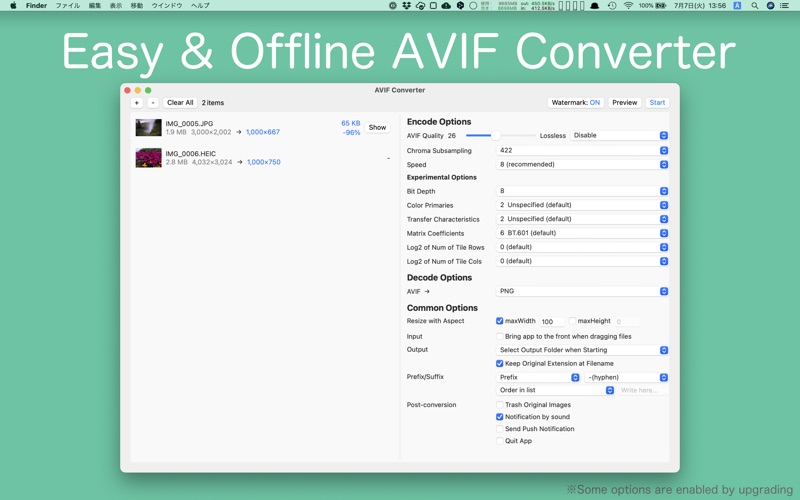Screen dimensions: 800x500
Task: Click the Wi-Fi status icon
Action: pos(629,6)
